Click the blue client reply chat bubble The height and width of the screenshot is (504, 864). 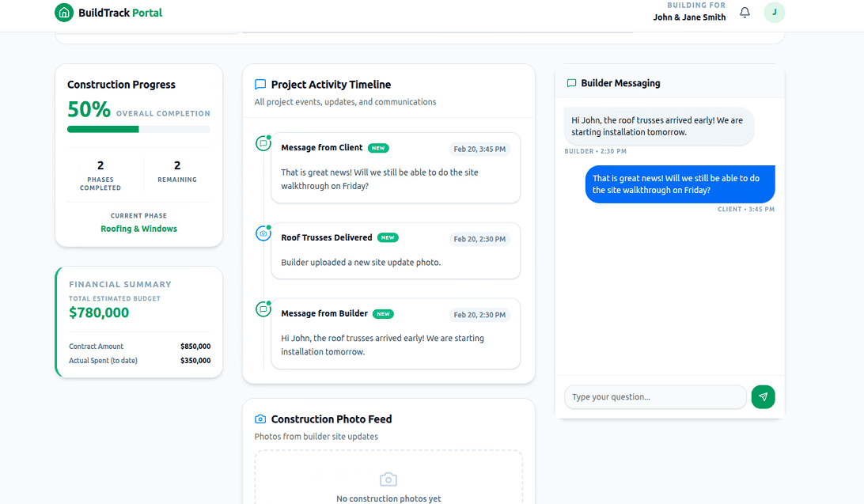(x=680, y=184)
